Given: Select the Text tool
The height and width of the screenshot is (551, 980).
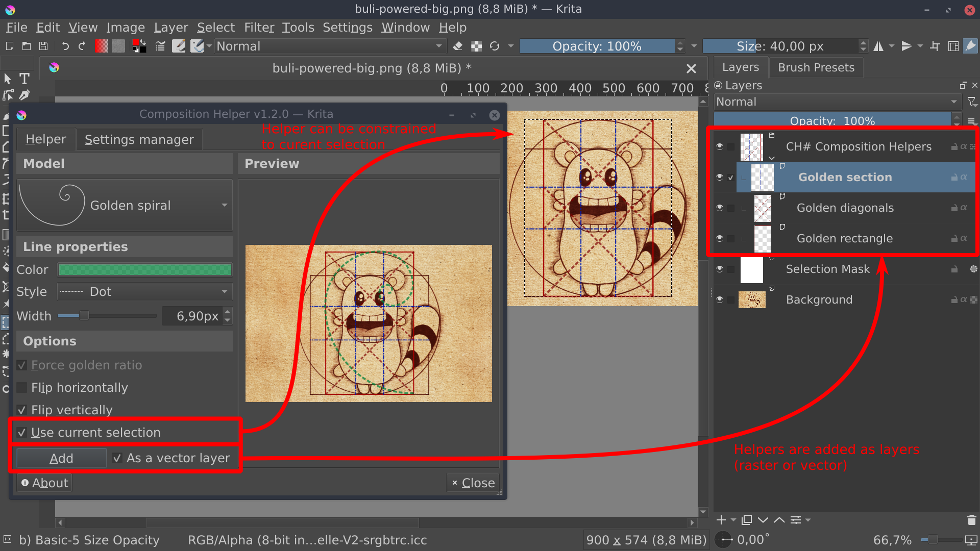Looking at the screenshot, I should (24, 79).
